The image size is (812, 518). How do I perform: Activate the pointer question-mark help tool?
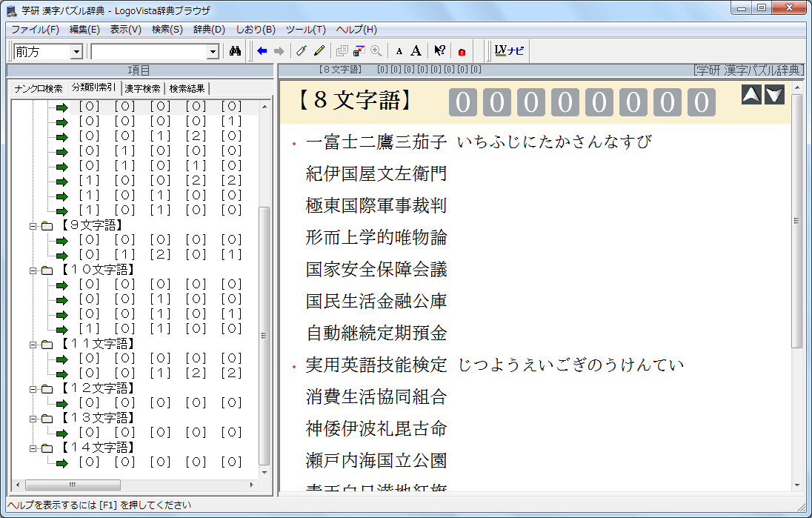click(439, 51)
